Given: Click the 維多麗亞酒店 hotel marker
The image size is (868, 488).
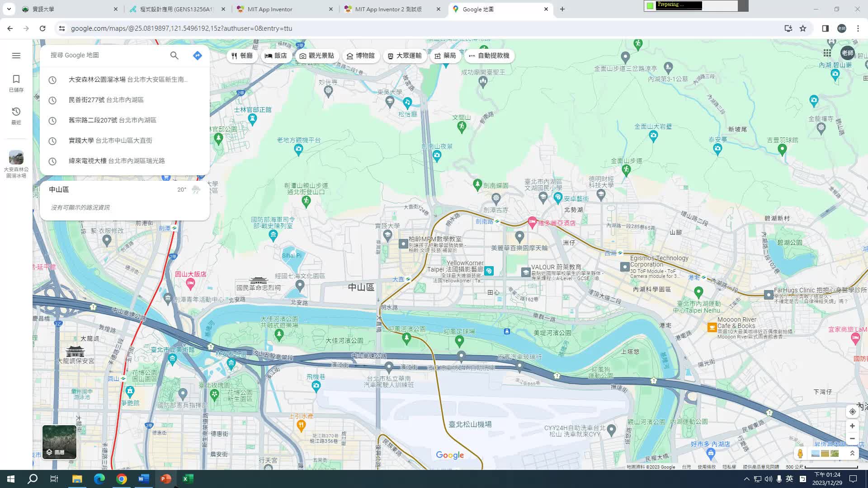Looking at the screenshot, I should pos(532,222).
